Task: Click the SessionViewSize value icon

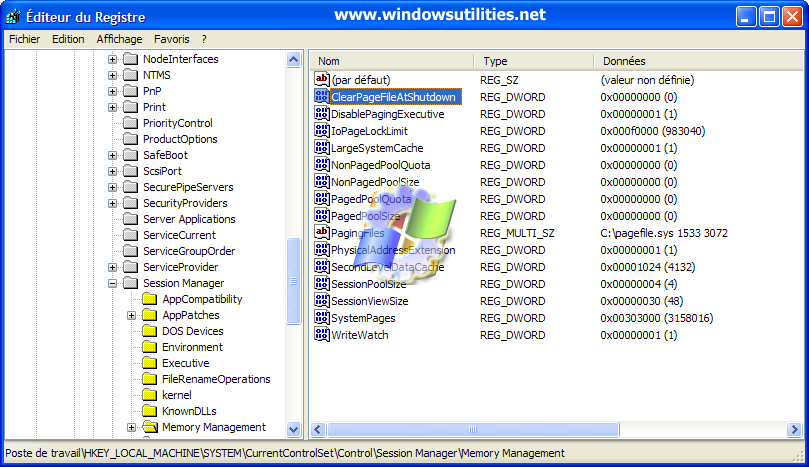Action: (321, 301)
